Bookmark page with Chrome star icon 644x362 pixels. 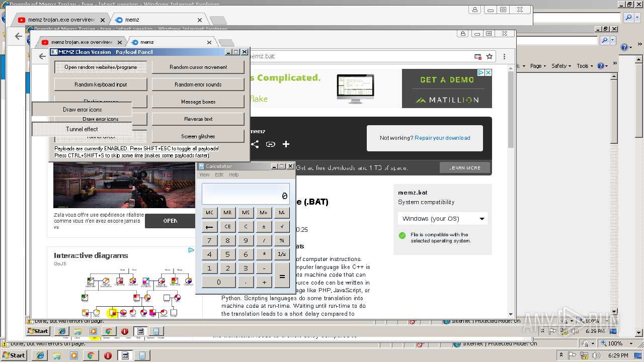coord(489,56)
